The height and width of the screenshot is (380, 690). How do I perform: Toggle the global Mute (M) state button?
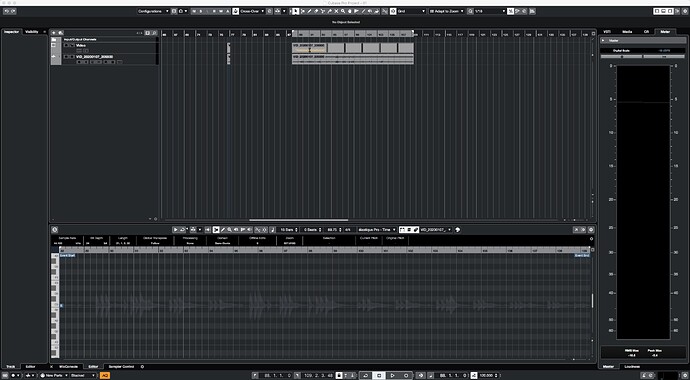click(x=194, y=11)
